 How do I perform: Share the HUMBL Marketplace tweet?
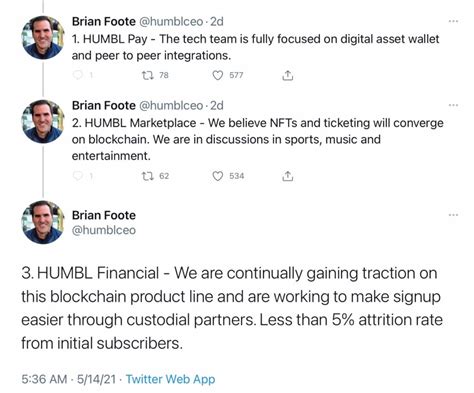[288, 176]
